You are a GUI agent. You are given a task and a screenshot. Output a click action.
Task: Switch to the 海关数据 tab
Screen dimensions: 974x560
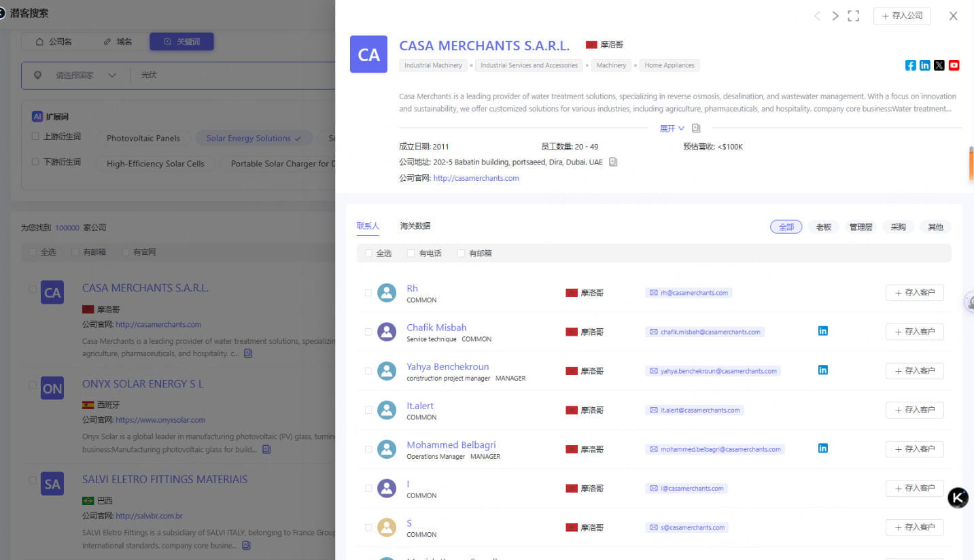tap(415, 226)
